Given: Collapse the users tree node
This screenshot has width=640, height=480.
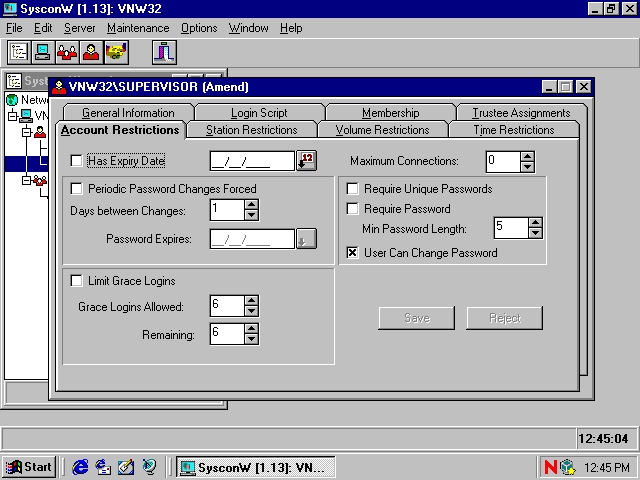Looking at the screenshot, I should (x=27, y=132).
